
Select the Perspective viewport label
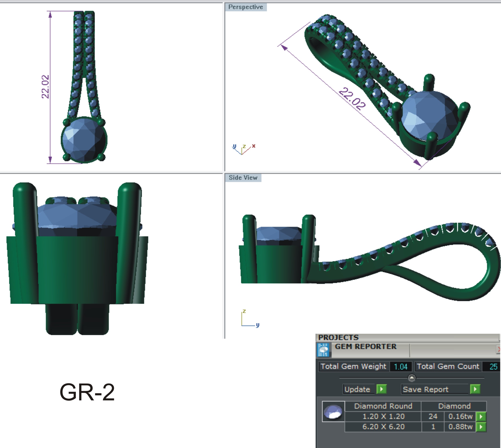click(246, 7)
